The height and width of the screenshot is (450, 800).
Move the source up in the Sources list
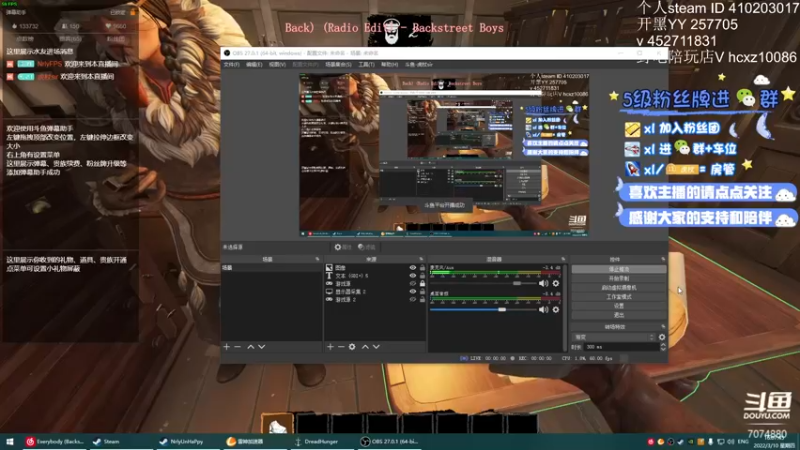(365, 347)
